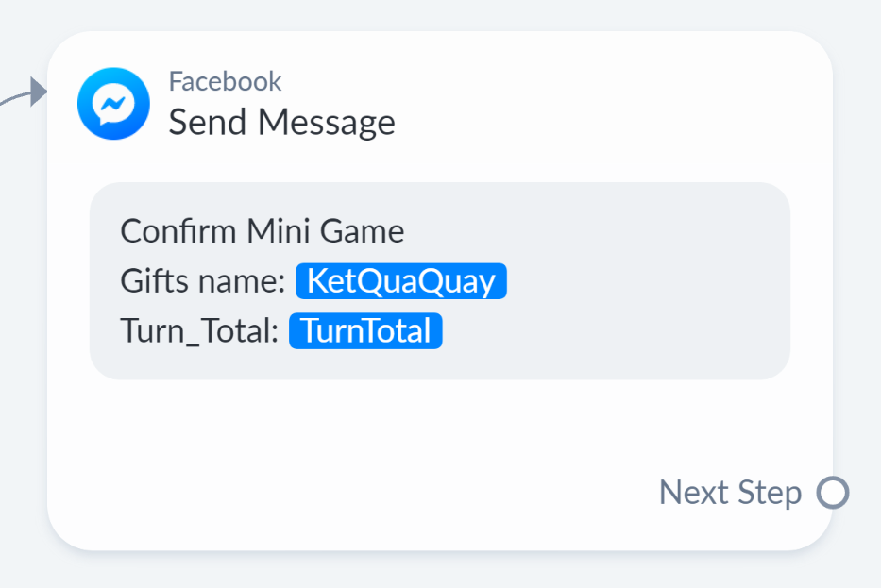Click the incoming connection arrowhead
This screenshot has width=881, height=588.
pos(38,92)
